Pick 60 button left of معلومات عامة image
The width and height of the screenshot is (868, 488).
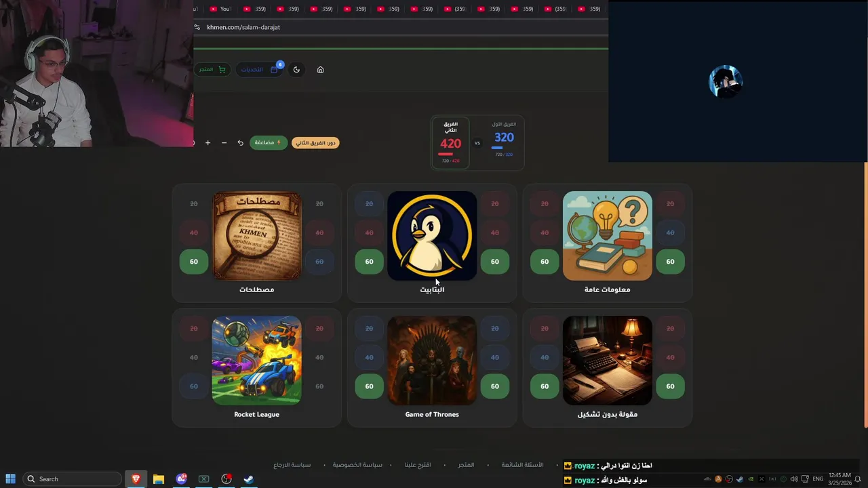pos(545,261)
